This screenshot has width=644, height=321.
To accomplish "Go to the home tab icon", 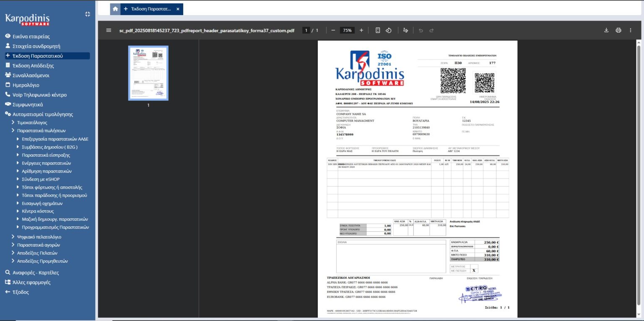I will pos(115,9).
